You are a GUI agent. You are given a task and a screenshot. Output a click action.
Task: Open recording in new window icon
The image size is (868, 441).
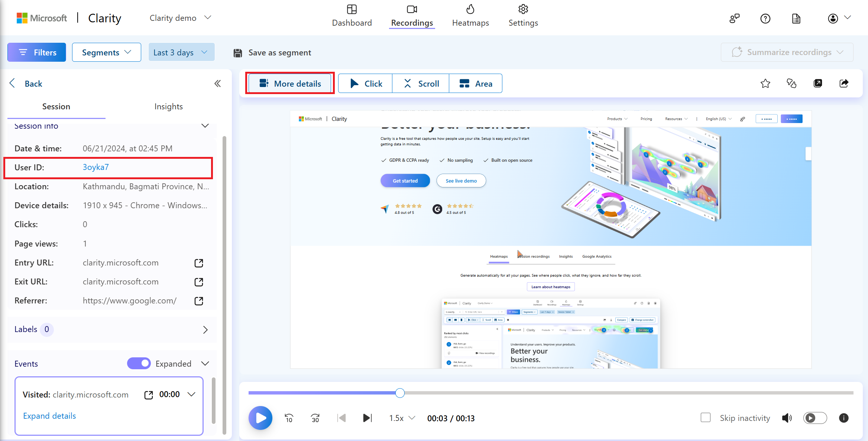(x=817, y=83)
